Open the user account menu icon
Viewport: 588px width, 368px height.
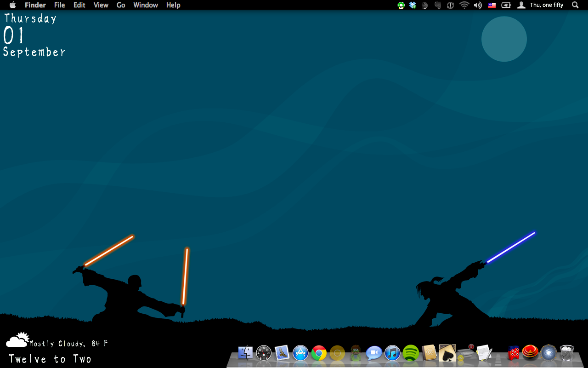click(x=521, y=5)
